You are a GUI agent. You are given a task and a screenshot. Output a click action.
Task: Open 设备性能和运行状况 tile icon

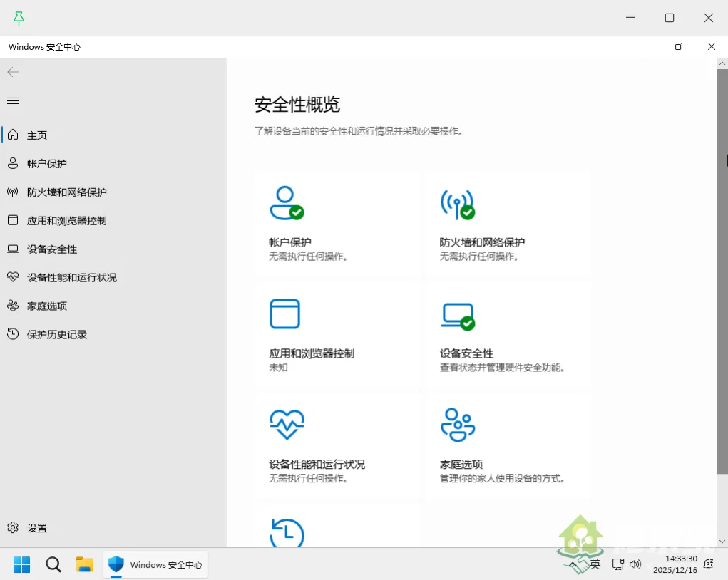[286, 423]
